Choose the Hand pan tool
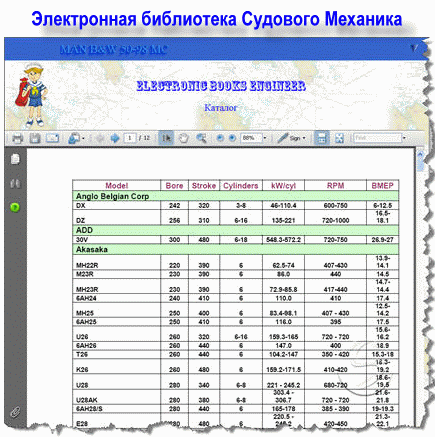This screenshot has height=437, width=435. coord(184,138)
